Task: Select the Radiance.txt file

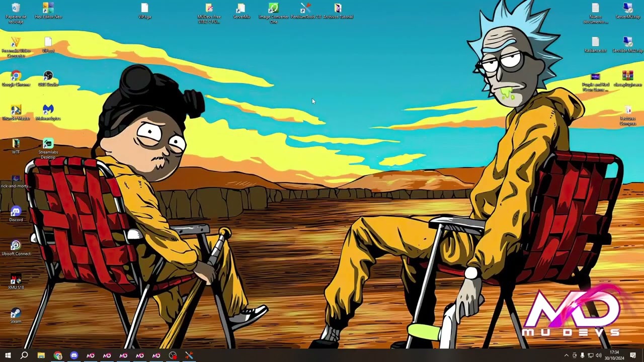Action: (596, 45)
